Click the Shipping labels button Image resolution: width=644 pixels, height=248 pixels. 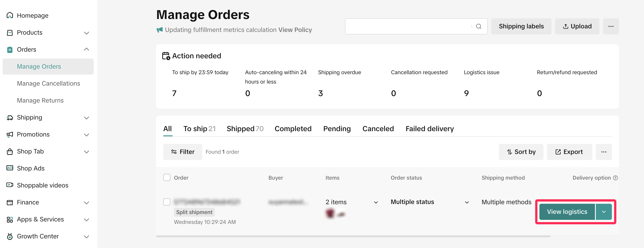coord(521,26)
